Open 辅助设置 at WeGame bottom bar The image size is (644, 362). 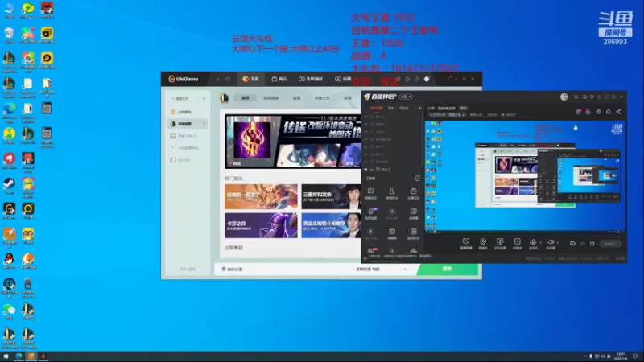(232, 269)
